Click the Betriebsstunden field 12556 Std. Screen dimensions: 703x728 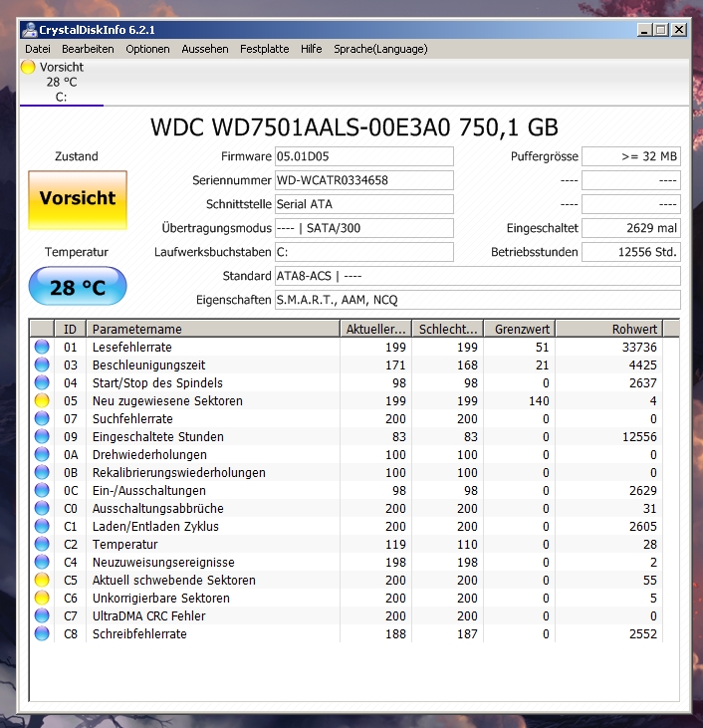tap(631, 252)
